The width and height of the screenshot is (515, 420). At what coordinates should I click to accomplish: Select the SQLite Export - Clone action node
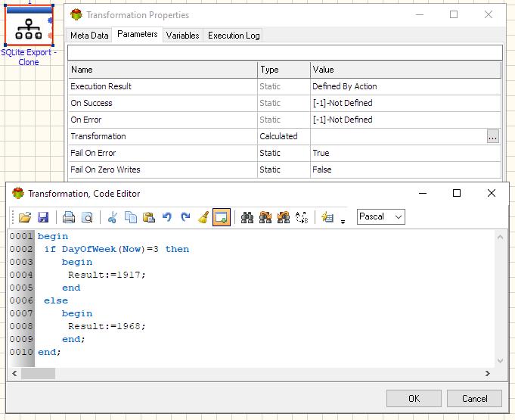(x=29, y=25)
